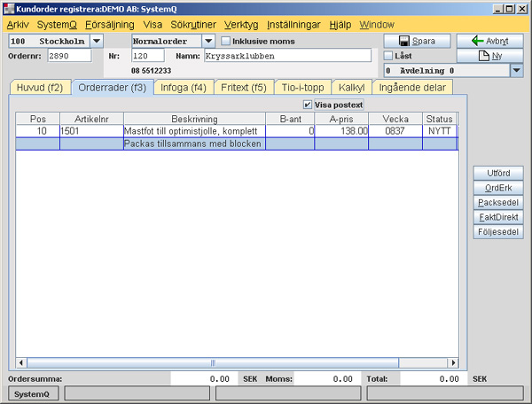Click the B-ant cell showing 0
This screenshot has height=404, width=532.
click(x=290, y=131)
